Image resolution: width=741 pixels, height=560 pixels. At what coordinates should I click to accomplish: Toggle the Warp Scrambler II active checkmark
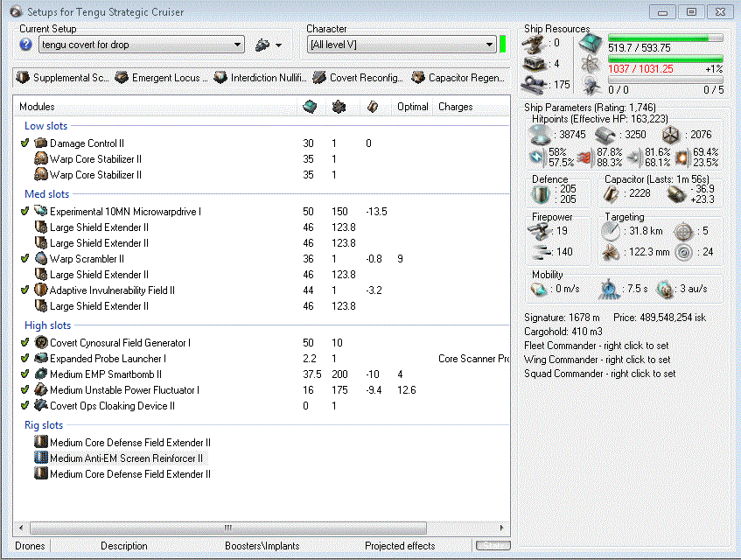point(25,258)
